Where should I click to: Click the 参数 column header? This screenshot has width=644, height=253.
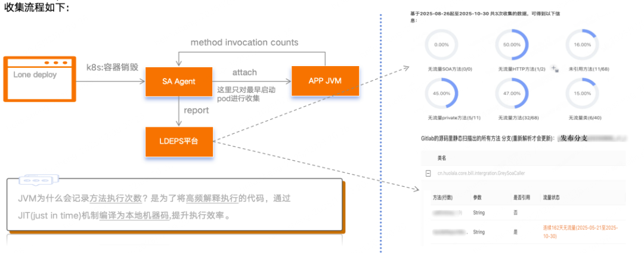click(x=477, y=197)
